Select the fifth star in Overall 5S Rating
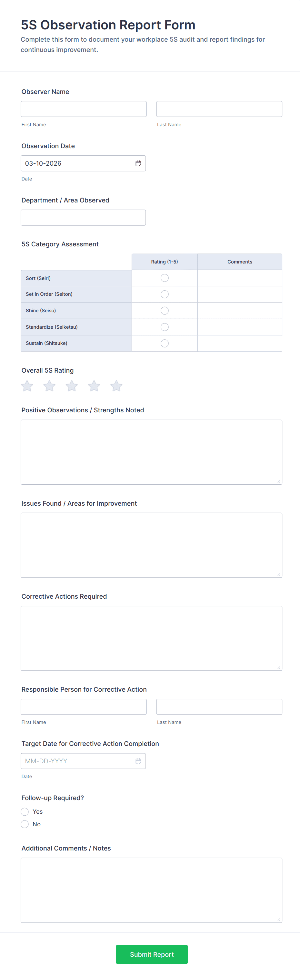Viewport: 300px width, 980px height. click(x=116, y=386)
